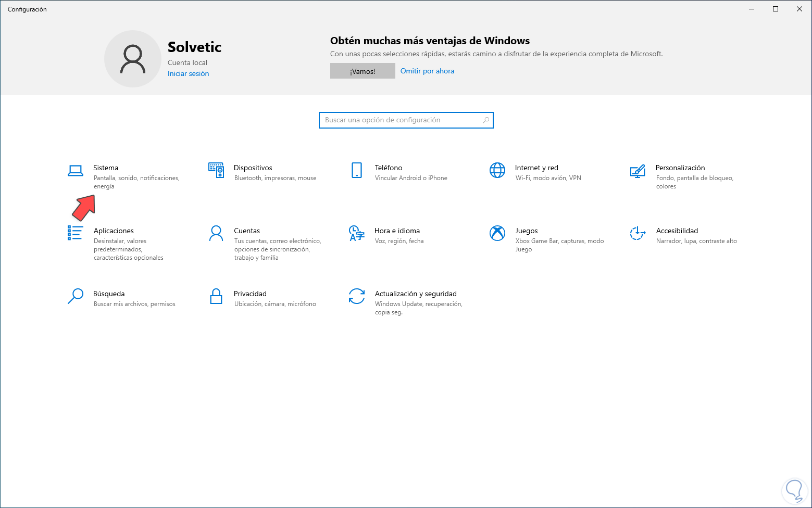
Task: Click the 'Vincular Android o iPhone' description
Action: point(411,178)
